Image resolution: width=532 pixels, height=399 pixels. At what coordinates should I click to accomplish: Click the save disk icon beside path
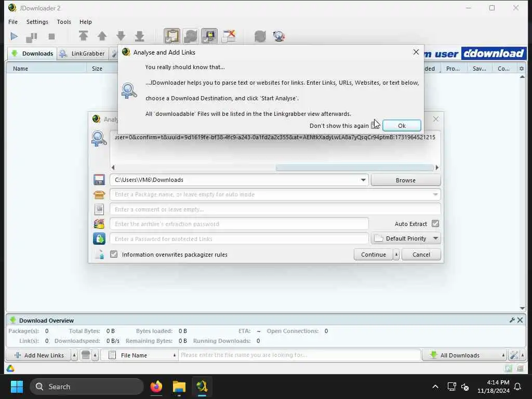click(99, 180)
